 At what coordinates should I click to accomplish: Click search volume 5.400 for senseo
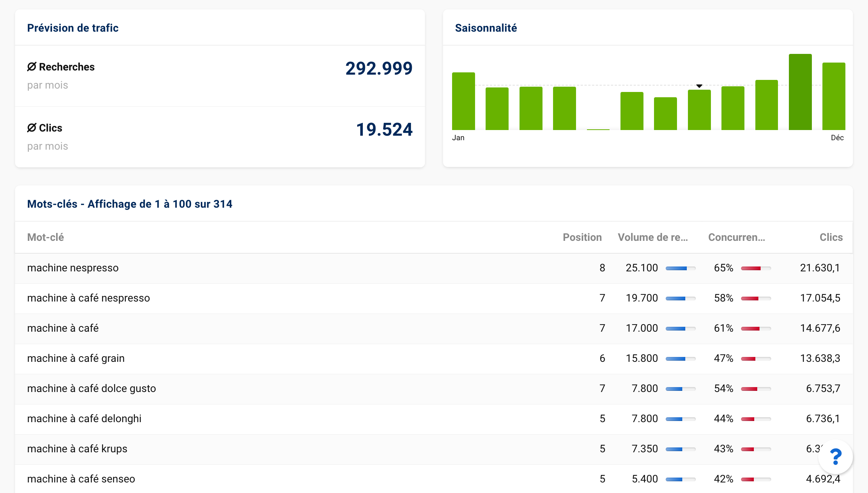pos(645,479)
